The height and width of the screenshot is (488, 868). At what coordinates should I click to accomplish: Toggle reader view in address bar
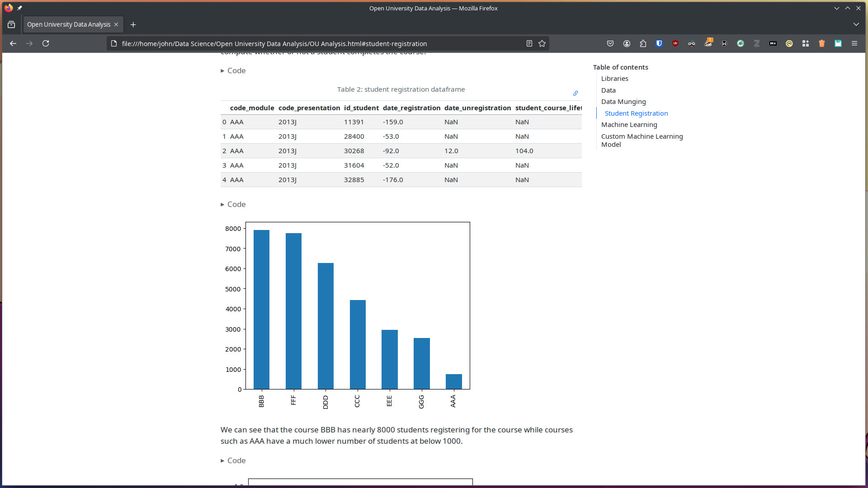click(x=529, y=43)
